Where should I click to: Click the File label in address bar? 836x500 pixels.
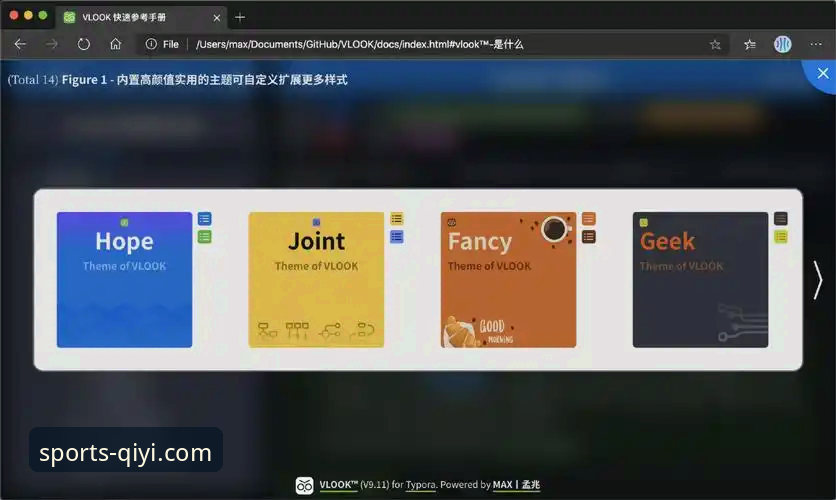pyautogui.click(x=171, y=44)
